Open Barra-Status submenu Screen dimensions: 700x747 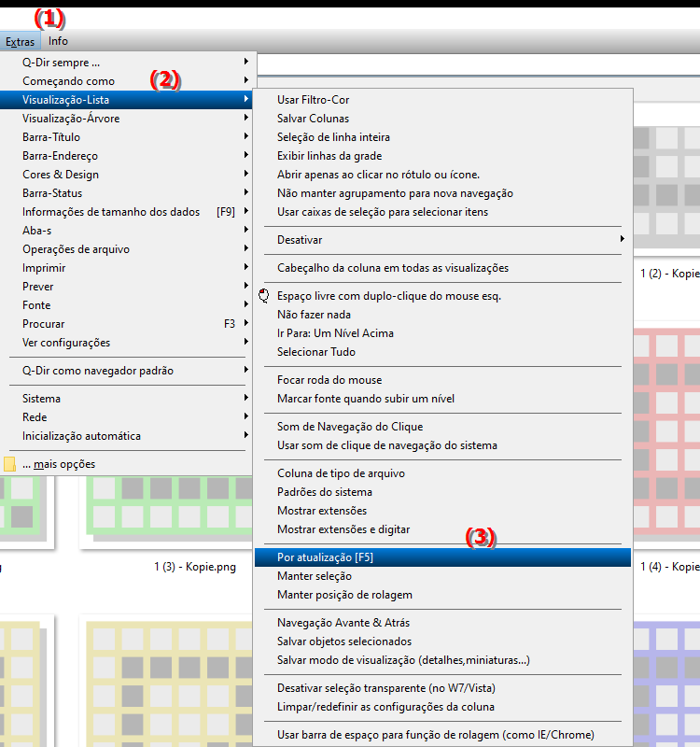(126, 193)
